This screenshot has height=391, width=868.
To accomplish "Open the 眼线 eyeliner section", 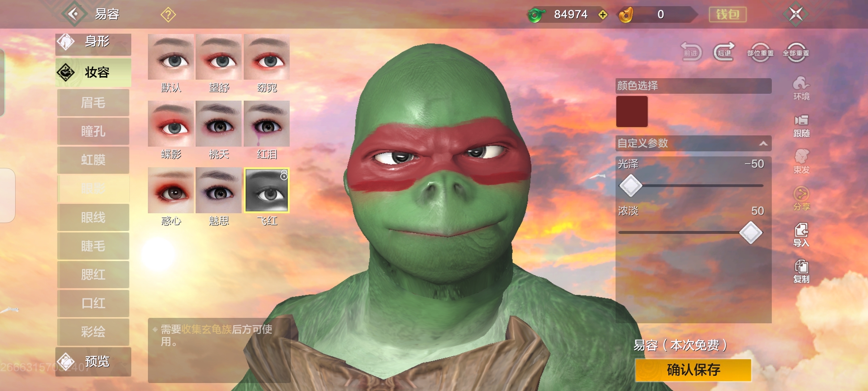I will tap(93, 217).
